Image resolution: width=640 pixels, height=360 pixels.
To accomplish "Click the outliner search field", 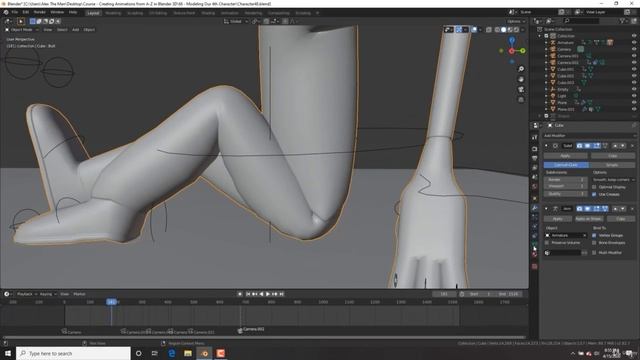I will (x=581, y=21).
